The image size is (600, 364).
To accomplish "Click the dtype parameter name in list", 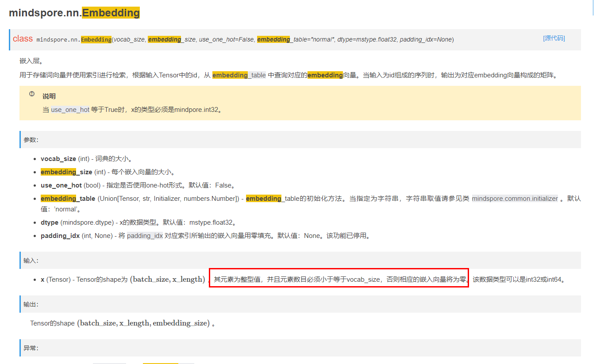I will (x=50, y=222).
